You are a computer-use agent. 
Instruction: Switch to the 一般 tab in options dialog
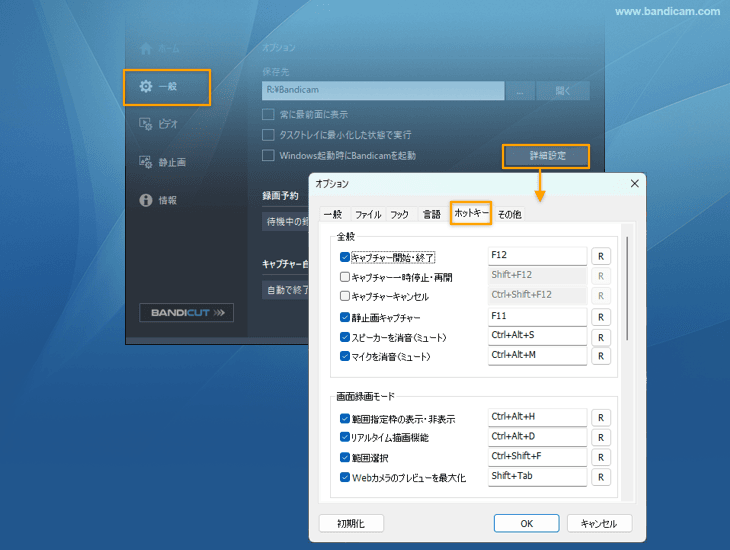pos(333,214)
